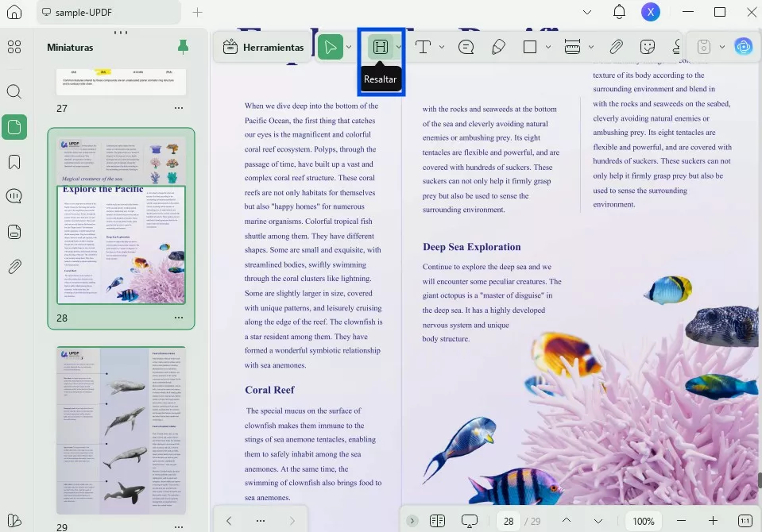Zoom in with the plus button
The image size is (762, 532).
tap(713, 521)
